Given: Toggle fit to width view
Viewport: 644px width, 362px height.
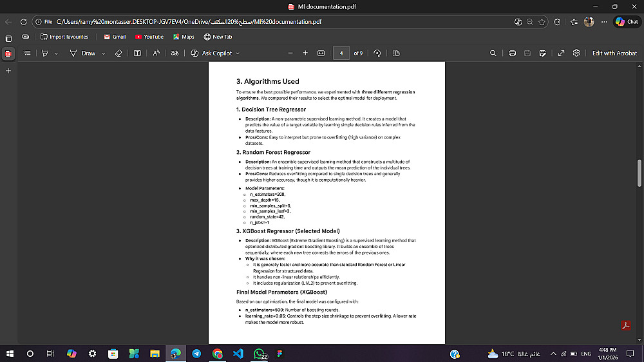Looking at the screenshot, I should [x=321, y=53].
